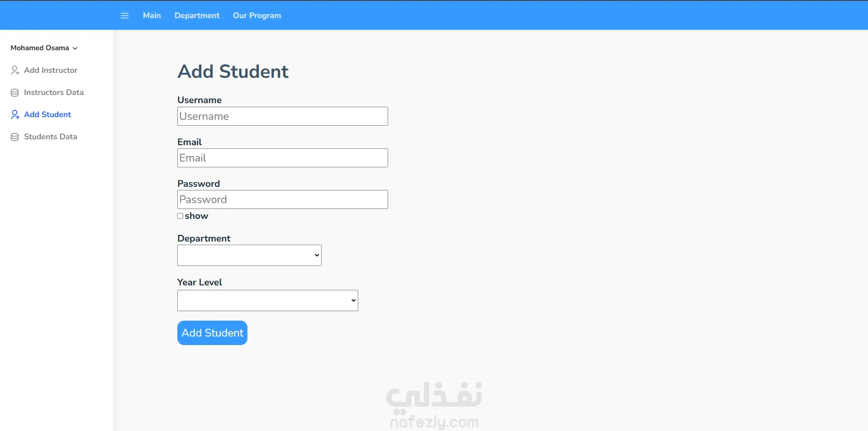This screenshot has width=868, height=431.
Task: Click the Students Data database icon
Action: pyautogui.click(x=15, y=137)
